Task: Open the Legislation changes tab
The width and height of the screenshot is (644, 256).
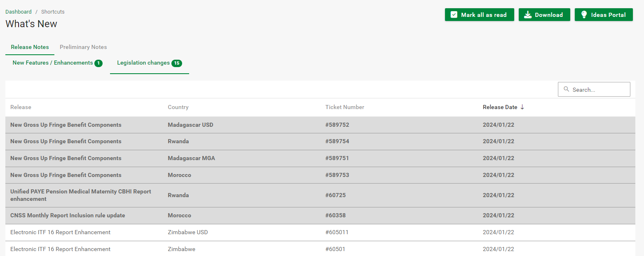Action: [143, 63]
